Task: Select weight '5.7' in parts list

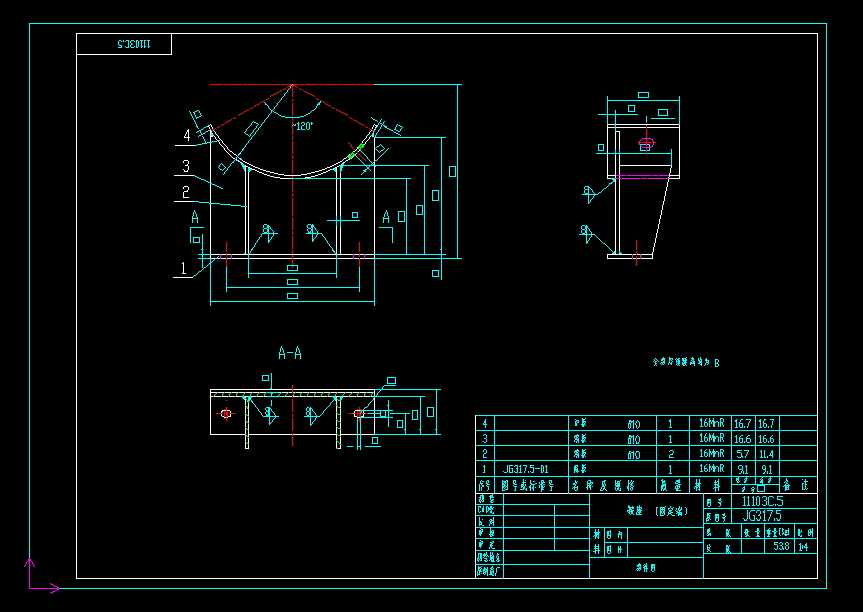Action: pos(742,454)
